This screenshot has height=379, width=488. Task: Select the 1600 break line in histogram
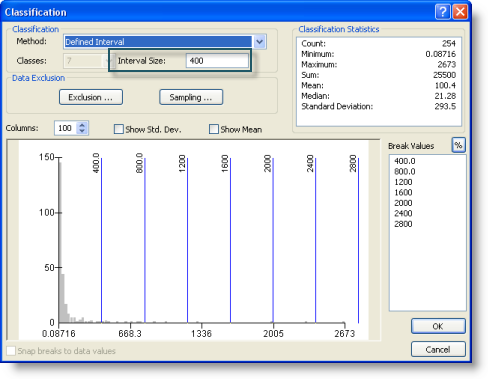tap(230, 240)
